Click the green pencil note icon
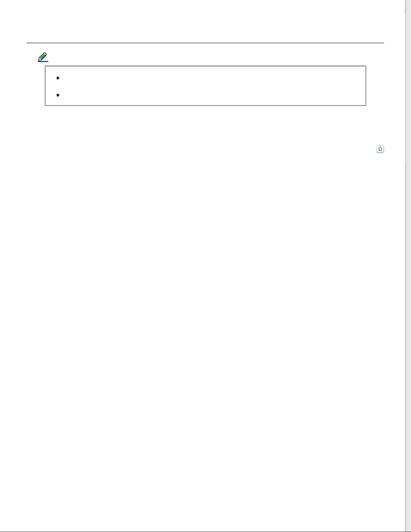 [x=43, y=57]
